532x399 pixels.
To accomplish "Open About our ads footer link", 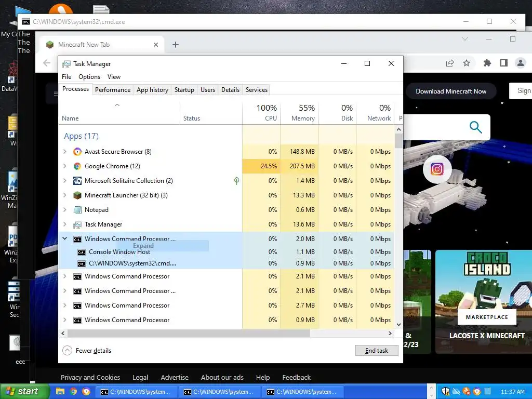I will tap(222, 377).
